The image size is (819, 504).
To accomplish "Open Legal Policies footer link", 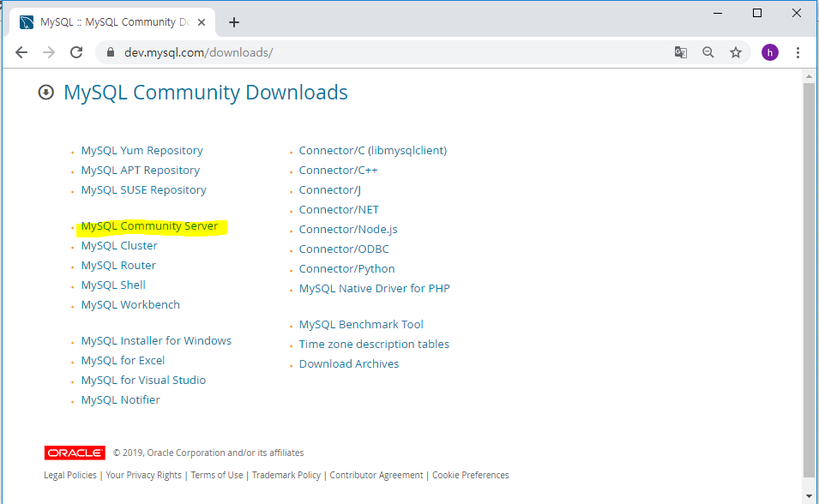I will [x=70, y=475].
